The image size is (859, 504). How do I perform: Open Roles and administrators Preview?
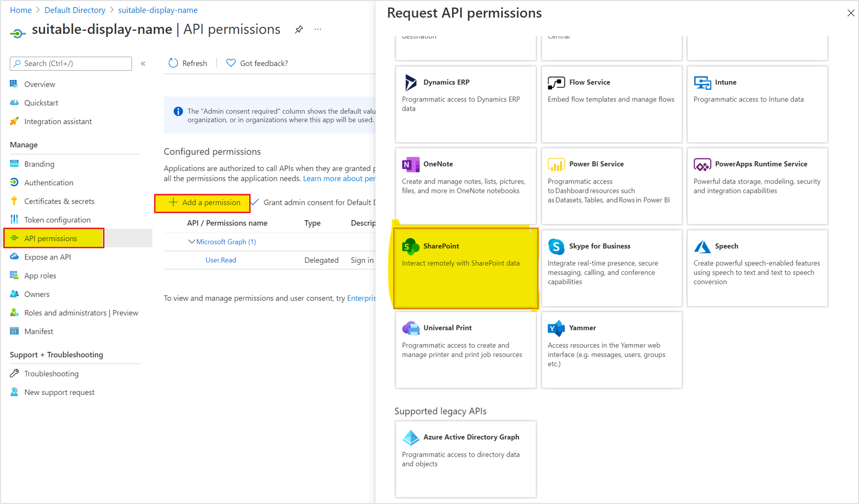click(x=81, y=313)
